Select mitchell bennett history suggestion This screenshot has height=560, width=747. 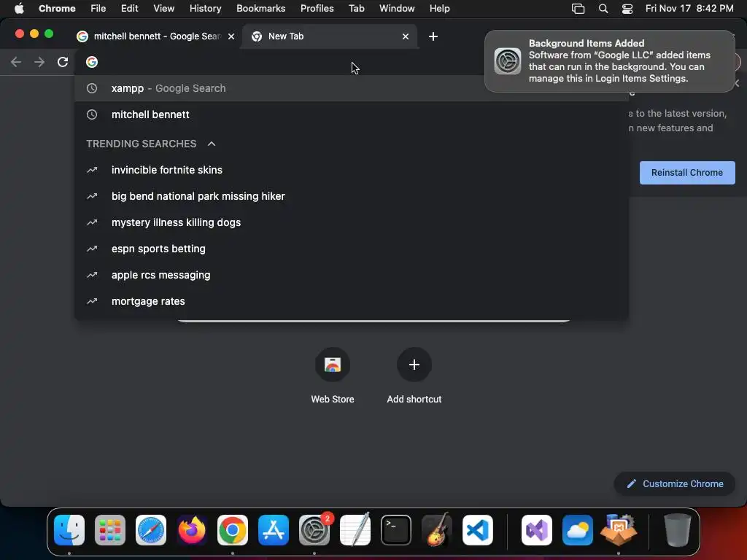point(352,114)
